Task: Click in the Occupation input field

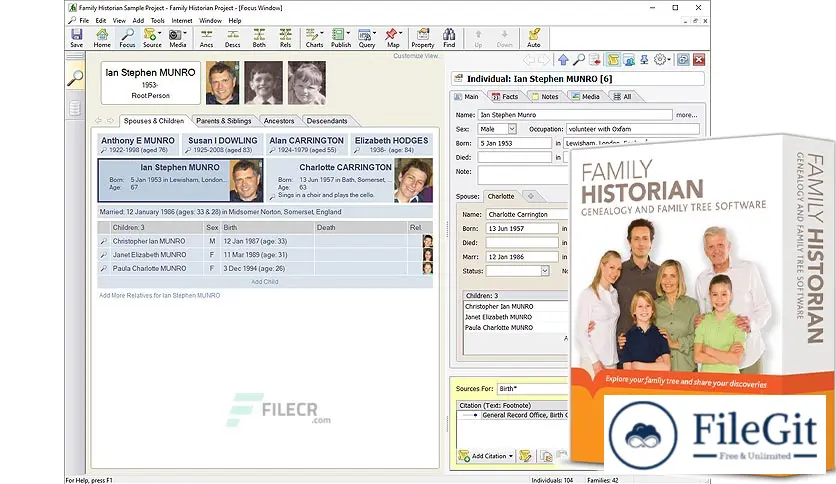Action: pos(632,129)
